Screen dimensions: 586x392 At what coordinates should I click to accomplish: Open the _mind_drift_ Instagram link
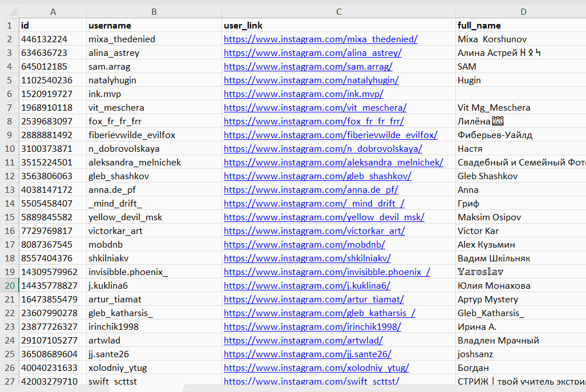coord(314,204)
